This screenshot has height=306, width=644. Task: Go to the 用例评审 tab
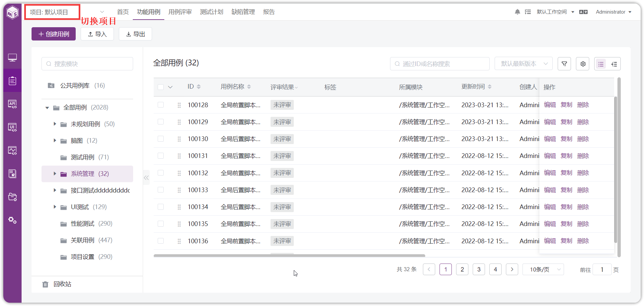coord(180,12)
